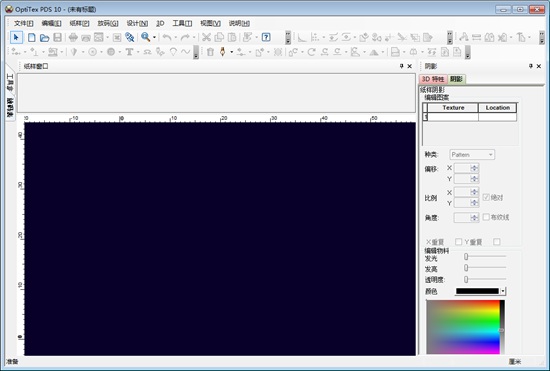Open the 说明 Help menu
Screen dimensions: 550x371
239,23
